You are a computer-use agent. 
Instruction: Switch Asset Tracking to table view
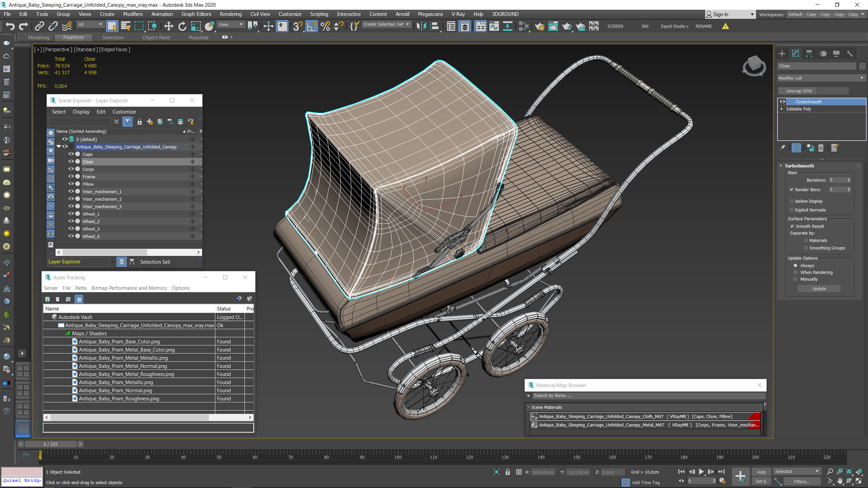coord(79,299)
